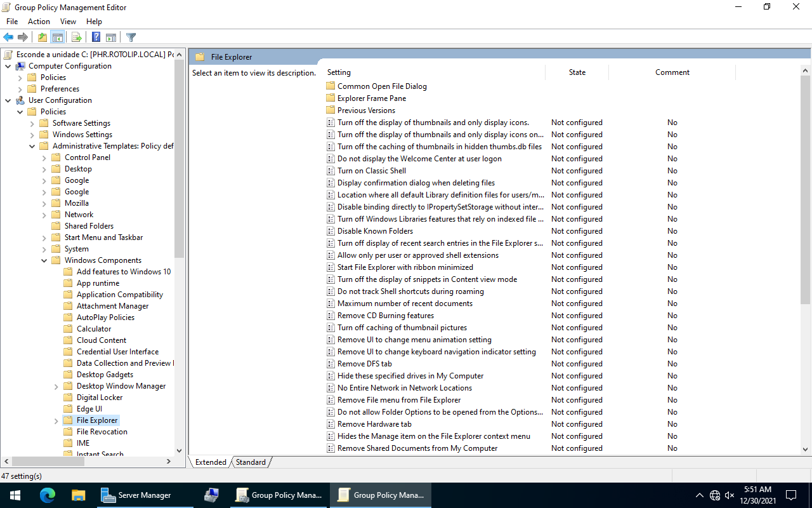Click the Export List toolbar icon

[76, 37]
